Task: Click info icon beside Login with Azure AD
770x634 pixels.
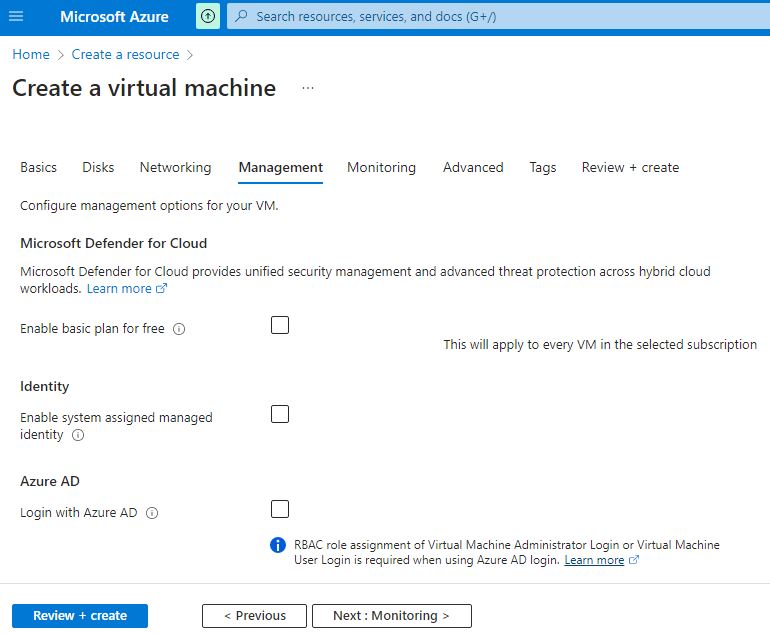Action: click(152, 513)
